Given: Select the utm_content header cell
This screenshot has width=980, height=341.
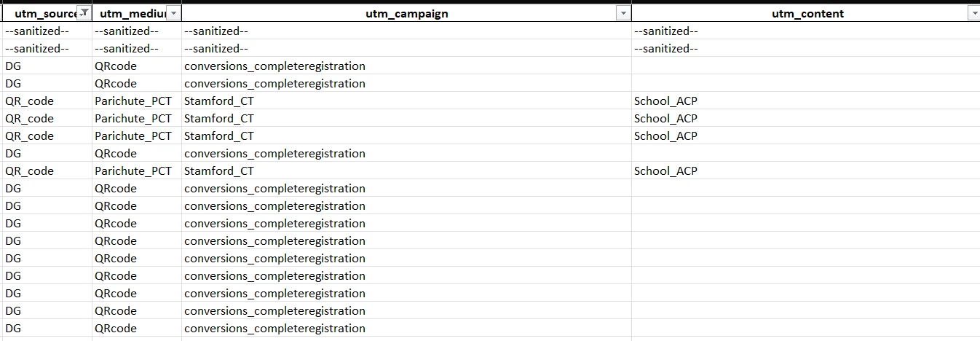Looking at the screenshot, I should [x=806, y=13].
